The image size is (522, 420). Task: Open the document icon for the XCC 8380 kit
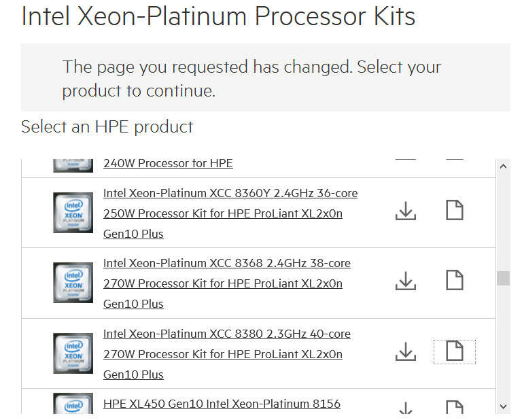[454, 351]
